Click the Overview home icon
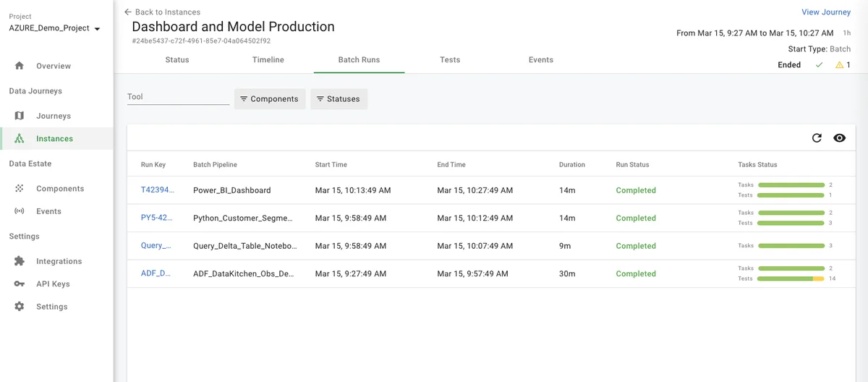Image resolution: width=868 pixels, height=382 pixels. tap(20, 66)
